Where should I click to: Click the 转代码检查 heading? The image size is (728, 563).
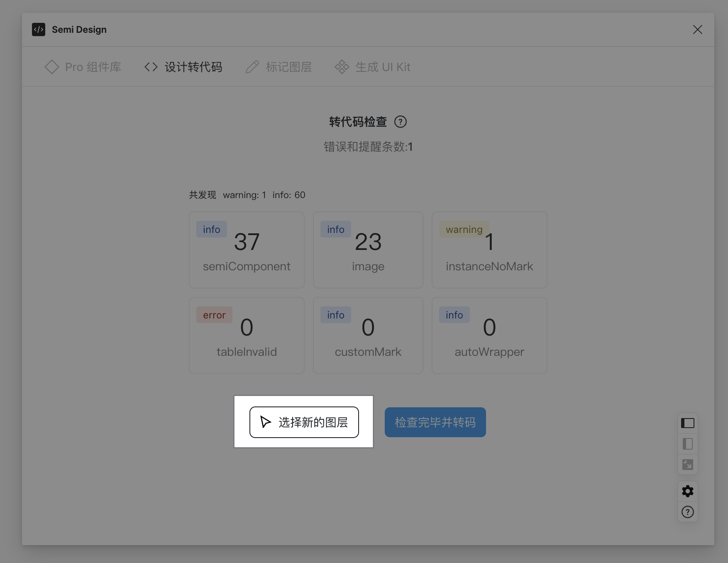[x=358, y=122]
